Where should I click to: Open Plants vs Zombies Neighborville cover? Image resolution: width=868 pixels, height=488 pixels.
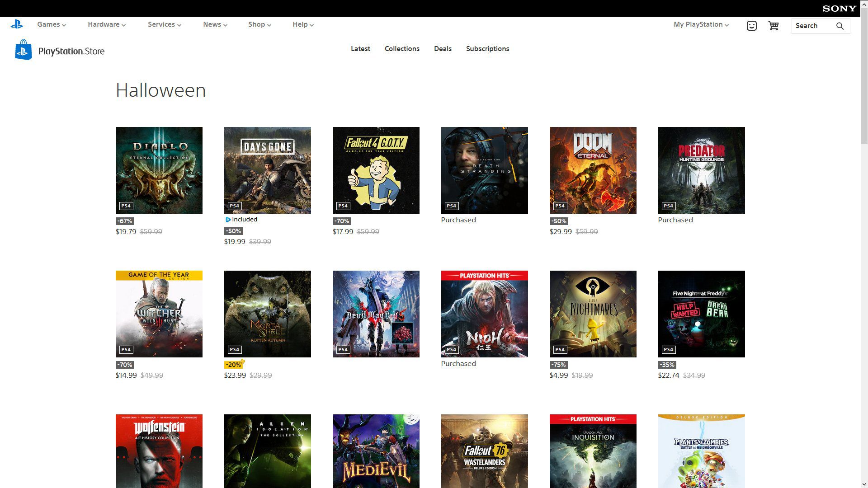coord(702,451)
